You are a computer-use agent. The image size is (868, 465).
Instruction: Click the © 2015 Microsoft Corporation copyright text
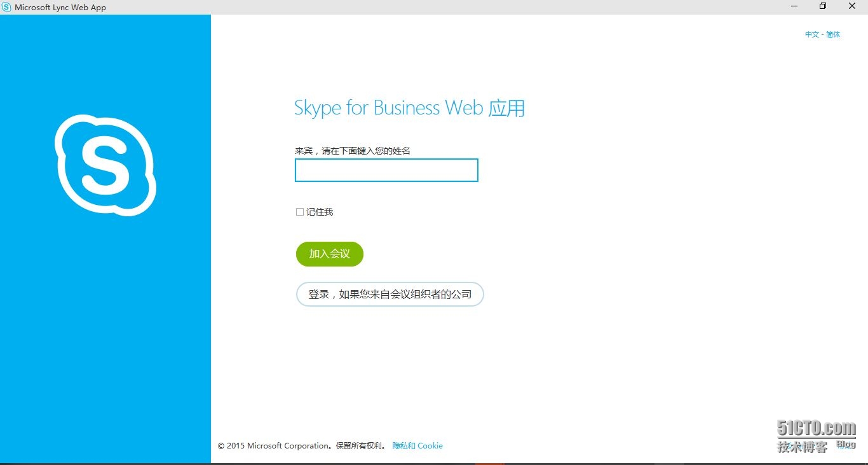pos(302,446)
